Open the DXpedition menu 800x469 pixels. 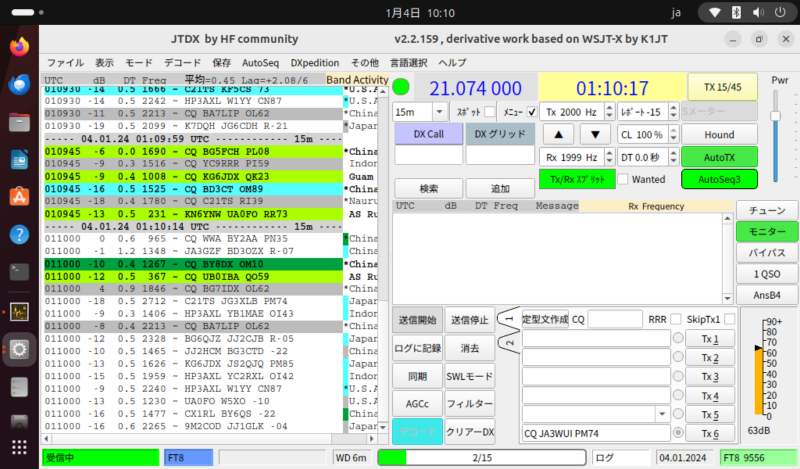click(x=315, y=63)
